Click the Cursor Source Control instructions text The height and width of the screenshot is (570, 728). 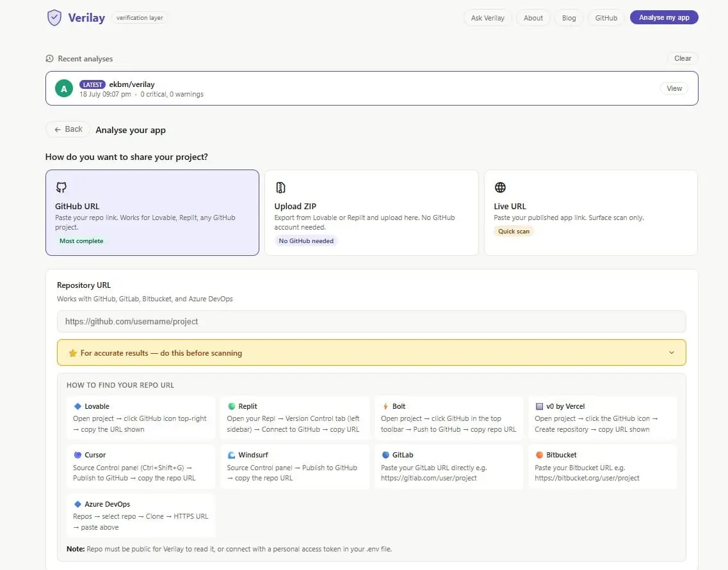point(134,473)
